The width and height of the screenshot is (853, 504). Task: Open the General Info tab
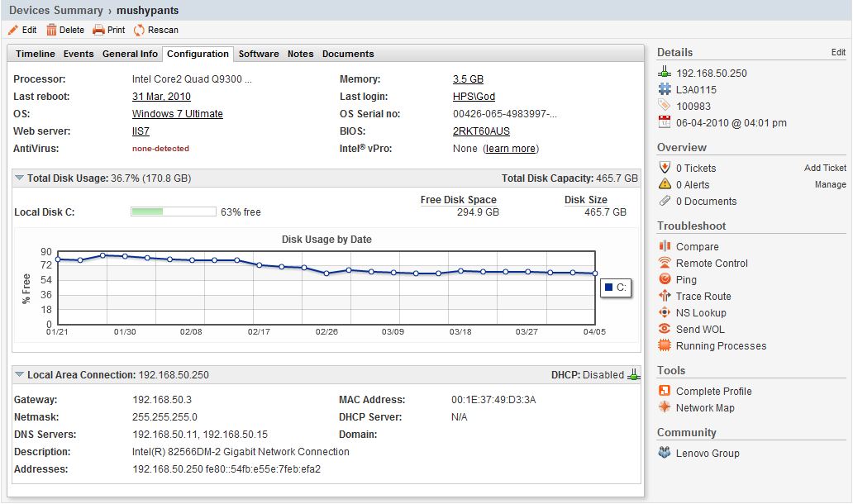[130, 54]
